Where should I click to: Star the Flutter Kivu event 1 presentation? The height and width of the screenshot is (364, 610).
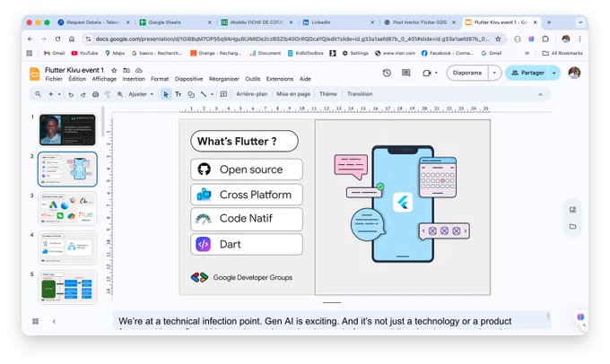coord(114,71)
